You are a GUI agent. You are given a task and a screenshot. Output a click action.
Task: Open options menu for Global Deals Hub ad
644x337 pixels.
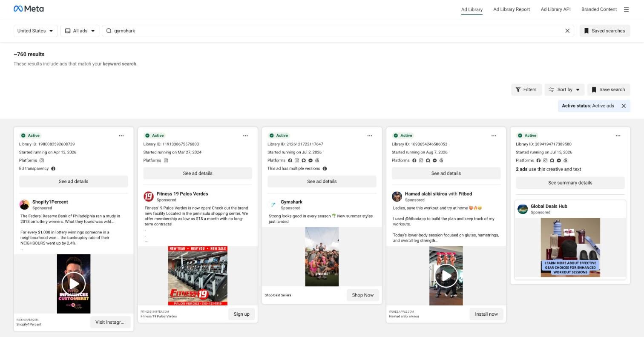[x=618, y=135]
